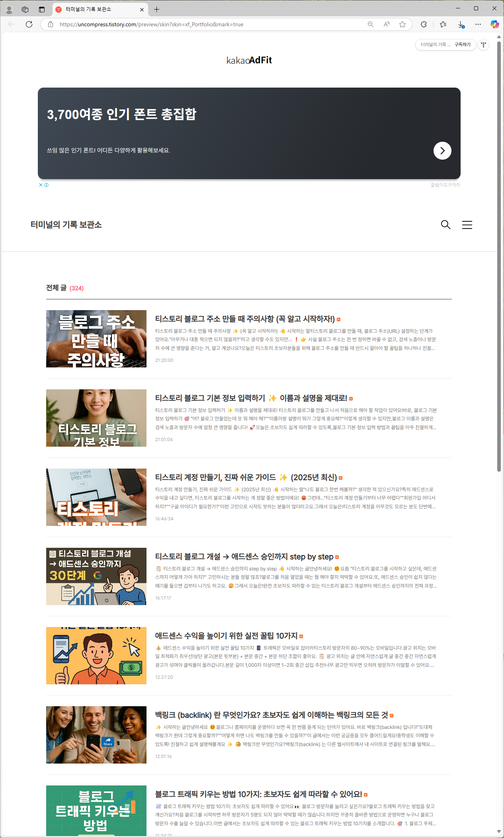Viewport: 504px width, 838px height.
Task: Maximize the browser window
Action: [x=476, y=8]
